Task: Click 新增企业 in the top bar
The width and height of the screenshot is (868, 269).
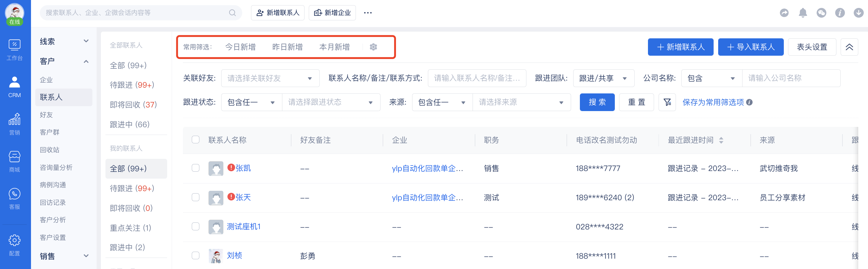Action: pyautogui.click(x=332, y=13)
